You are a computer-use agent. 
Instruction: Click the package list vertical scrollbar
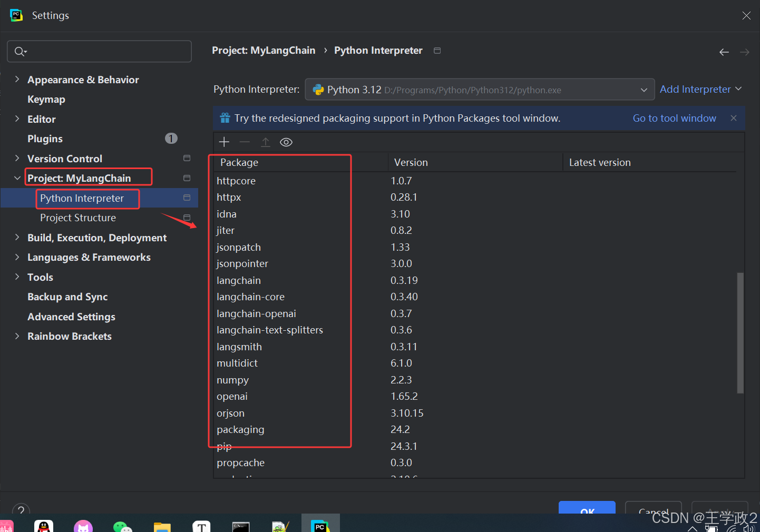(x=740, y=332)
